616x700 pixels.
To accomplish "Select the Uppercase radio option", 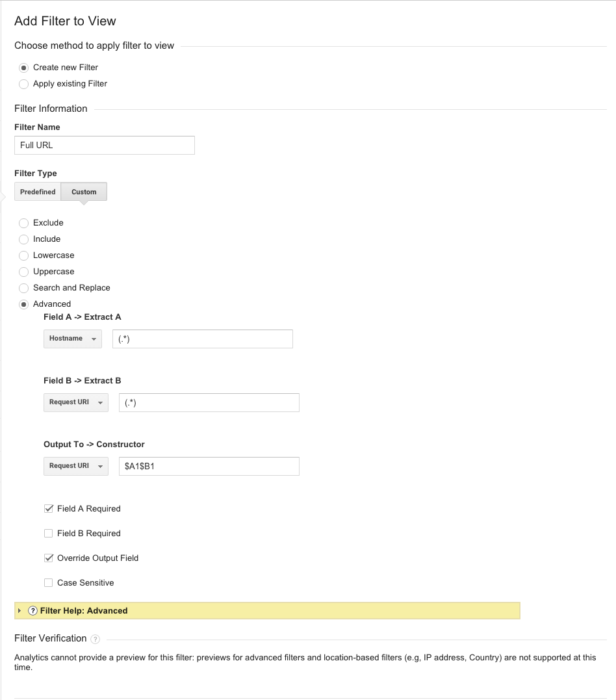I will point(24,272).
